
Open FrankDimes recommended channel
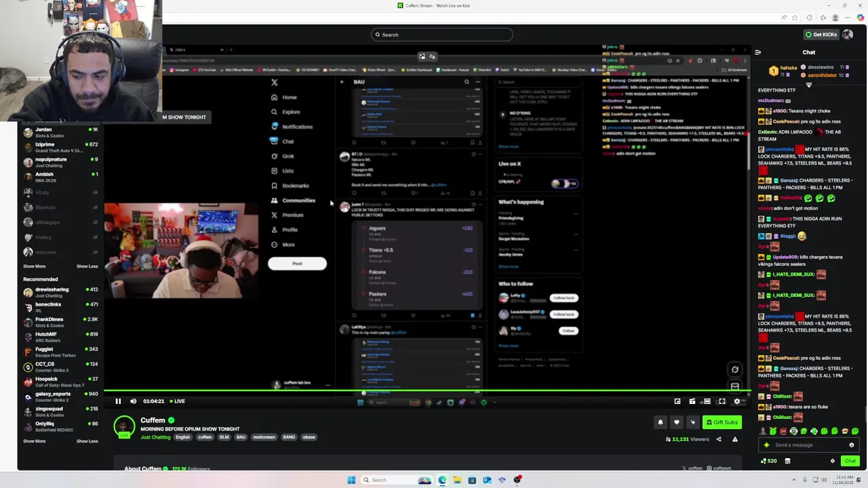[x=61, y=322]
